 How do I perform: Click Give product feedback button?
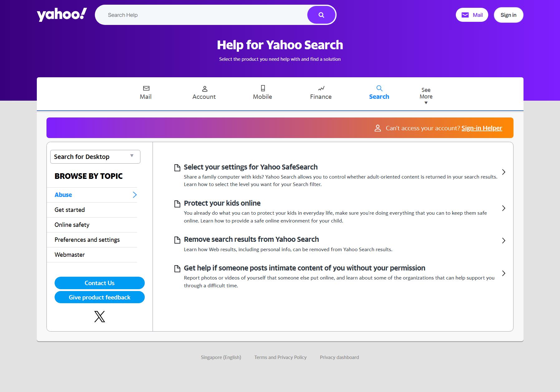click(100, 297)
